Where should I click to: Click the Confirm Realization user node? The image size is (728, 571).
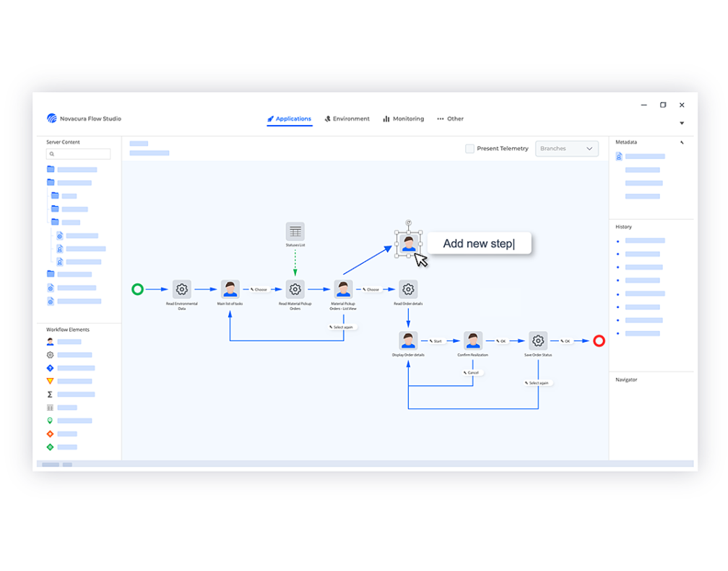point(473,340)
